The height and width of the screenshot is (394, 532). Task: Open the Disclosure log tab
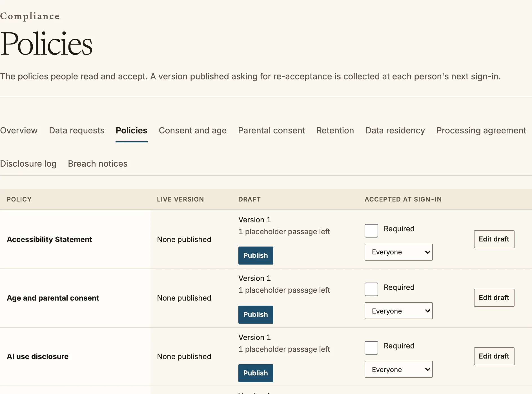tap(28, 164)
